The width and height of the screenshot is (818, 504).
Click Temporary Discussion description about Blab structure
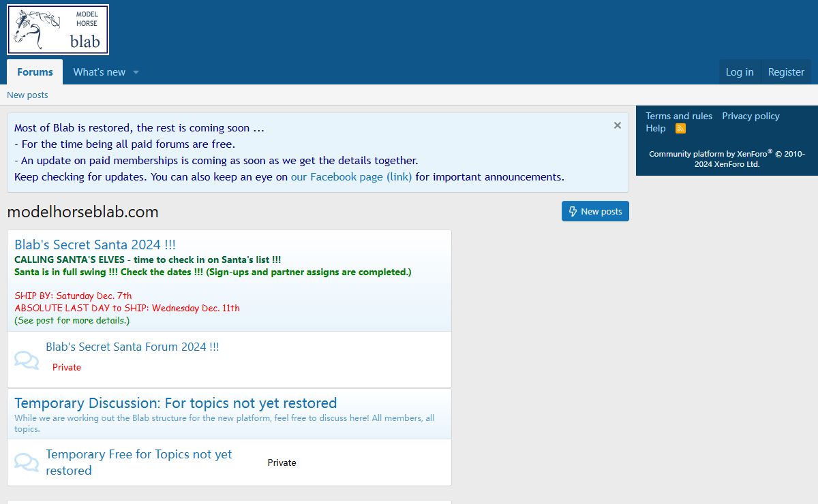(224, 423)
